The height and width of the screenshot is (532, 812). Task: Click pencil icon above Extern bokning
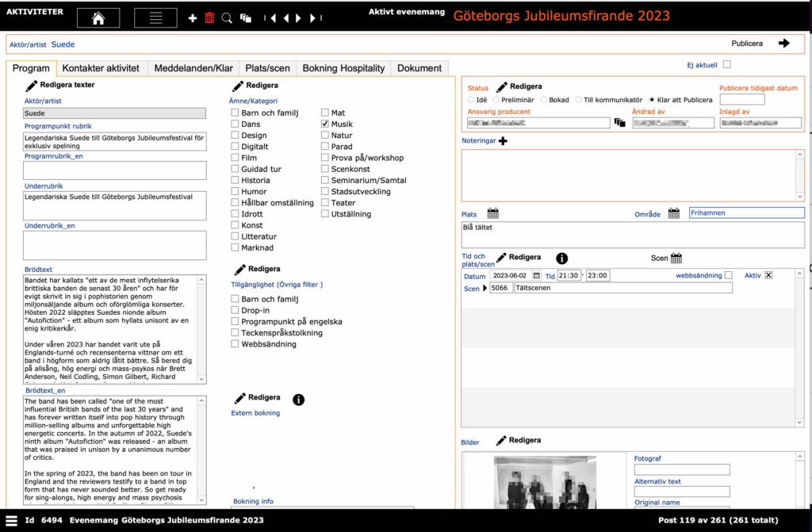click(239, 398)
